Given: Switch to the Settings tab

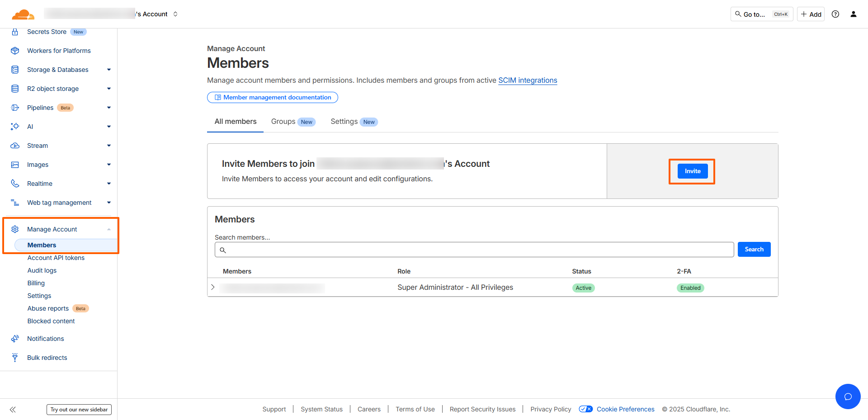Looking at the screenshot, I should pyautogui.click(x=344, y=122).
